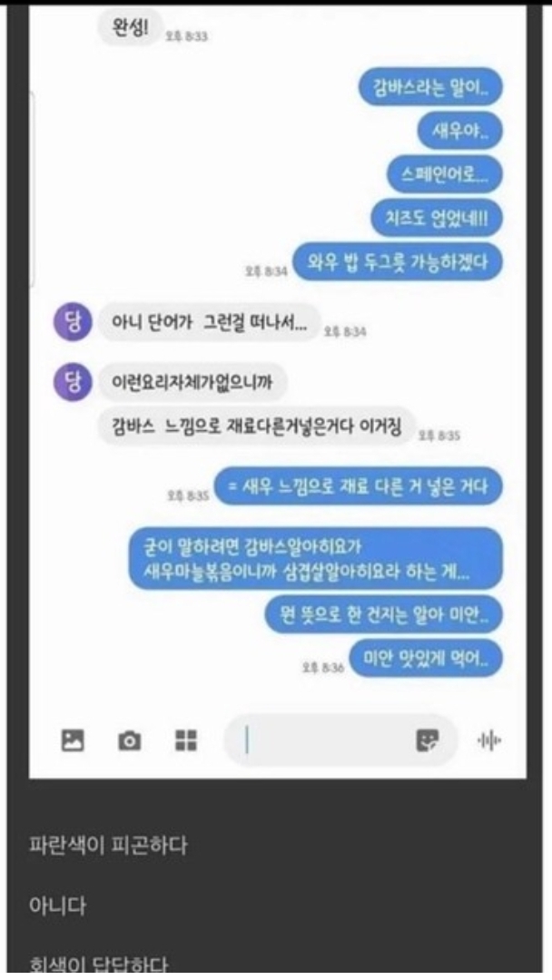Select the '완성!' gray message bubble
552x980 pixels.
pyautogui.click(x=130, y=27)
